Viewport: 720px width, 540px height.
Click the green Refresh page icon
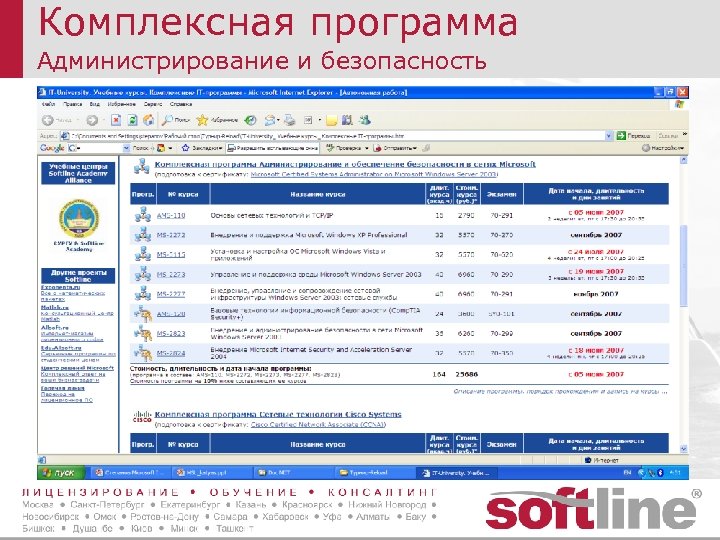[x=132, y=120]
